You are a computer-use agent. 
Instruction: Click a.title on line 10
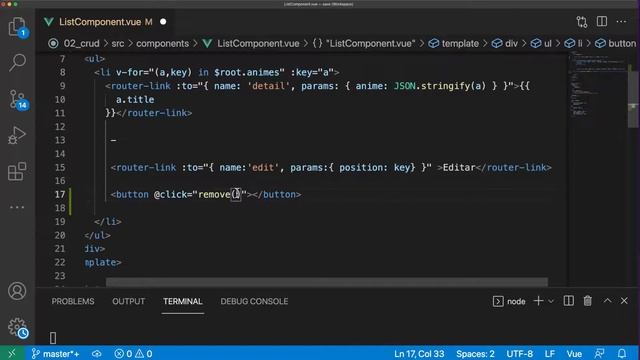tap(135, 100)
